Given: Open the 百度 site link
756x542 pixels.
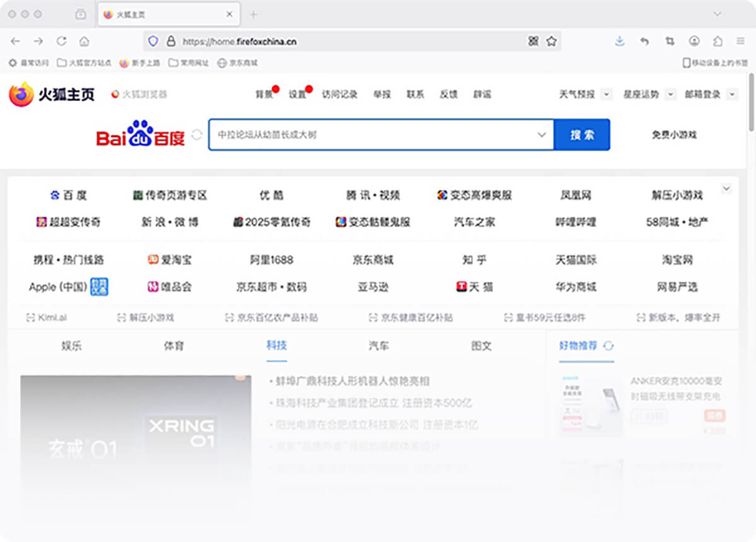Looking at the screenshot, I should (69, 195).
